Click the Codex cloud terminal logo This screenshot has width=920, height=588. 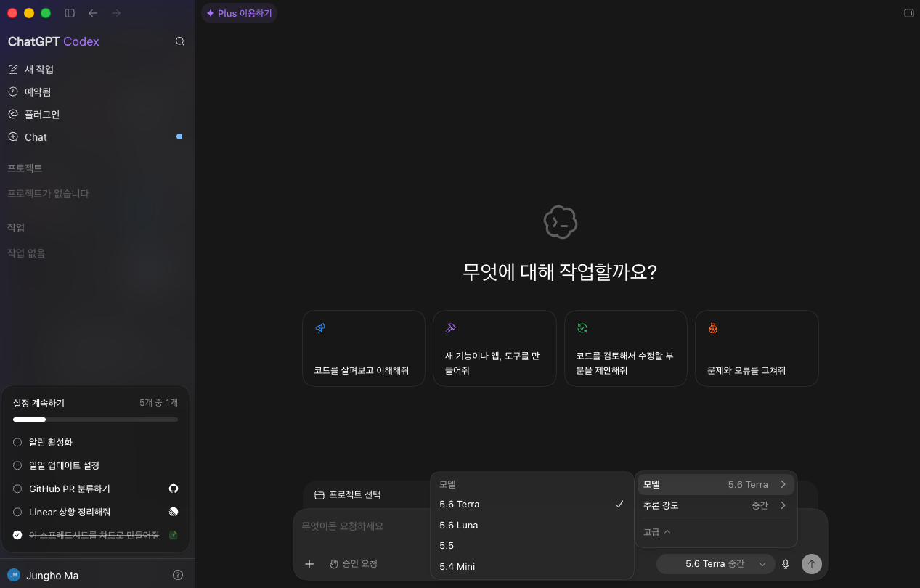561,222
